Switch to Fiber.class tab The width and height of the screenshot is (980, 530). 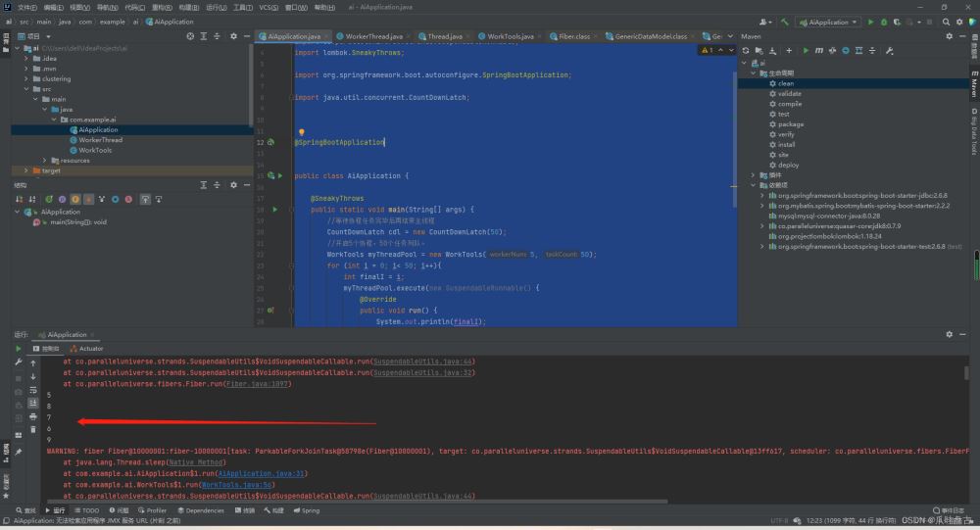tap(573, 36)
